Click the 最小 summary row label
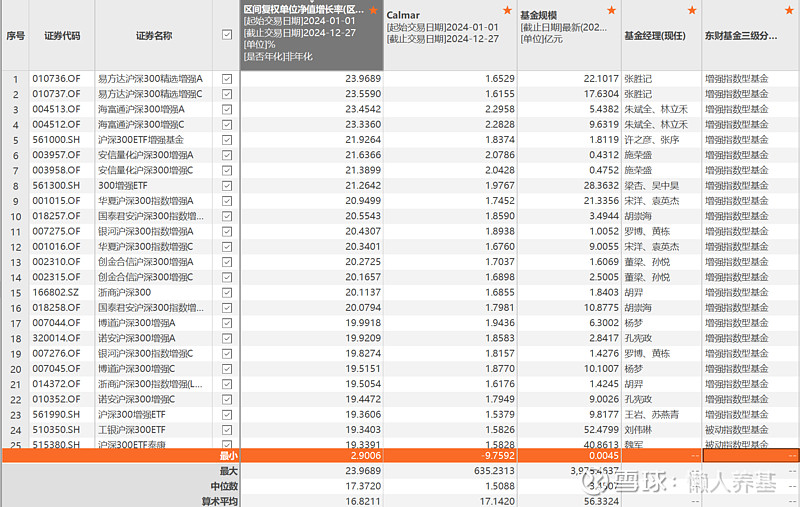The width and height of the screenshot is (800, 507). pyautogui.click(x=229, y=455)
